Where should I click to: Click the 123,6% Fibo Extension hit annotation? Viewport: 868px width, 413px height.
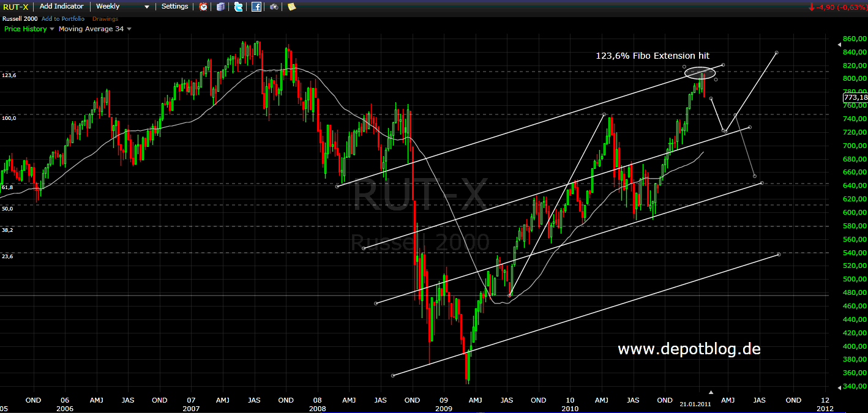tap(653, 56)
